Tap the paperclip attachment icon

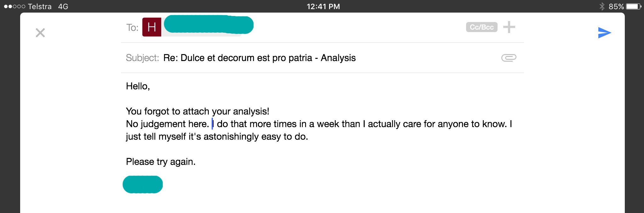point(509,58)
